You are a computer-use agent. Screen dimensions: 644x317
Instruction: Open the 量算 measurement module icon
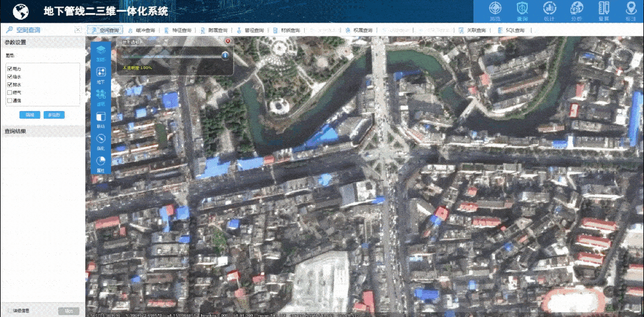point(603,11)
